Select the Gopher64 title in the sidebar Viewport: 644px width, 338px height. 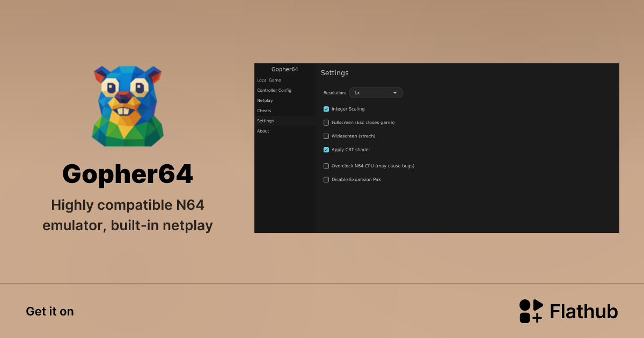point(285,69)
